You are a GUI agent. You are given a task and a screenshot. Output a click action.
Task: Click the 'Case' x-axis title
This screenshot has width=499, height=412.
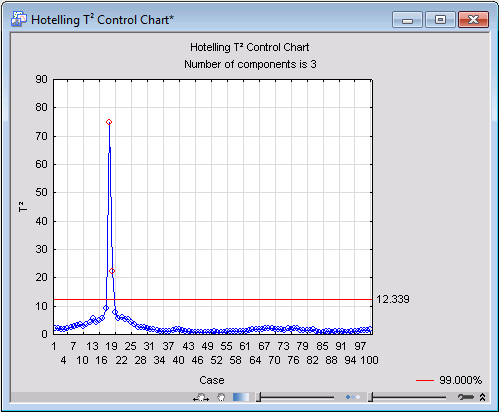212,380
